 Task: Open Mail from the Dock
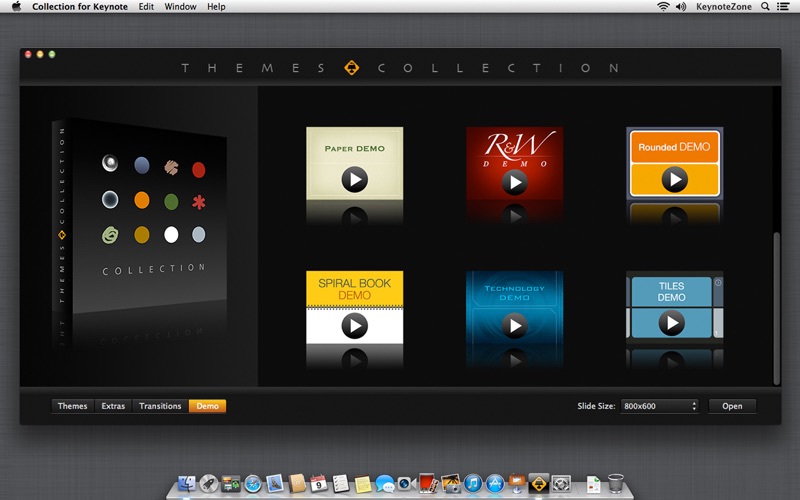pyautogui.click(x=274, y=483)
